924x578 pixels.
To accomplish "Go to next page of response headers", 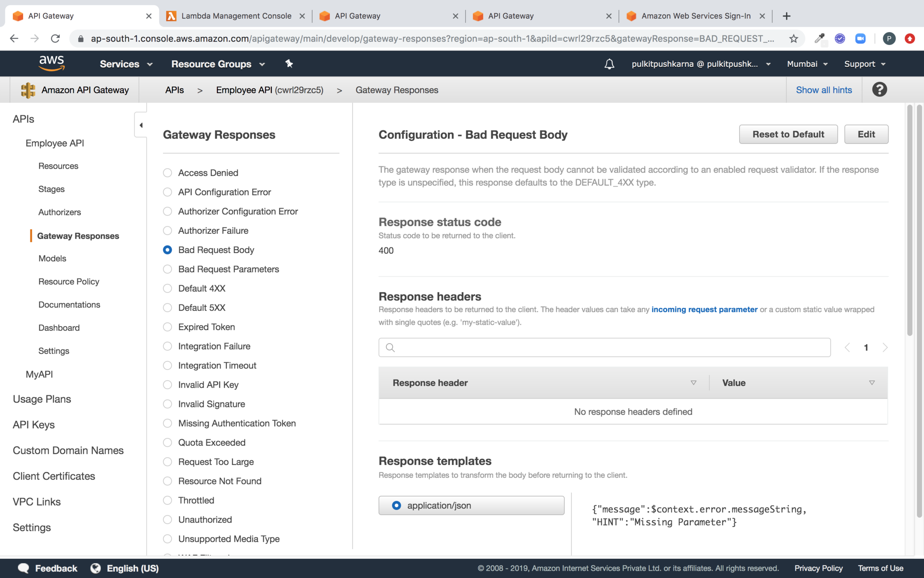I will pos(885,347).
